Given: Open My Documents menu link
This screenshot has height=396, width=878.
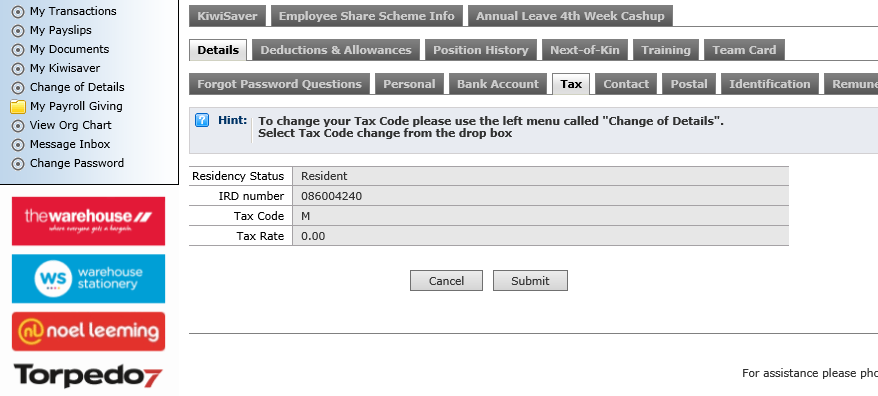Looking at the screenshot, I should click(69, 49).
